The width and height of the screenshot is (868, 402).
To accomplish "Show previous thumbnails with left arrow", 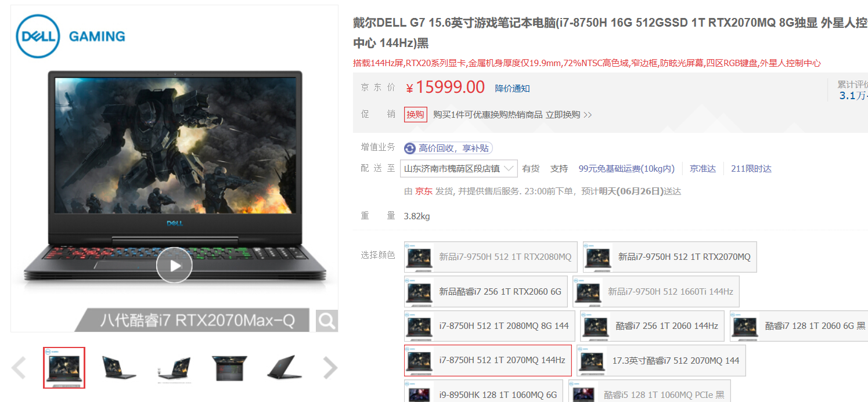I will (x=19, y=368).
